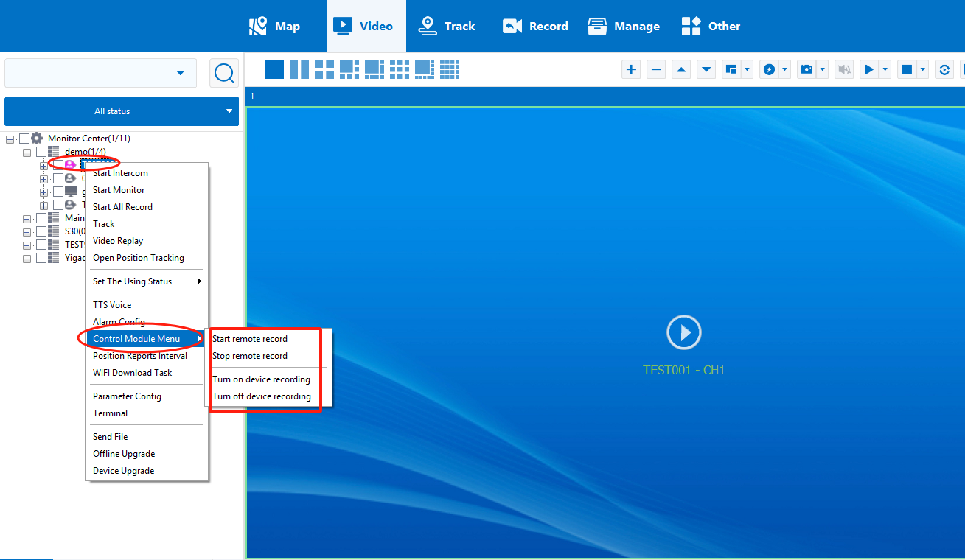The height and width of the screenshot is (560, 965).
Task: Click the plus zoom-in toolbar icon
Action: click(631, 69)
